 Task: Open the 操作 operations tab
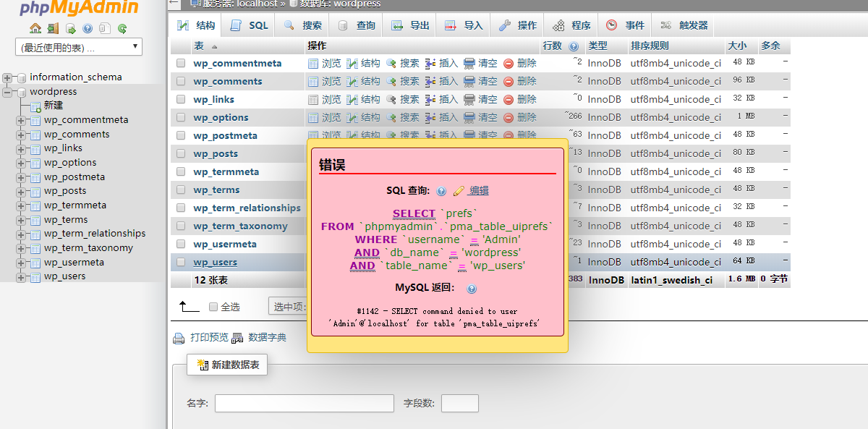517,25
